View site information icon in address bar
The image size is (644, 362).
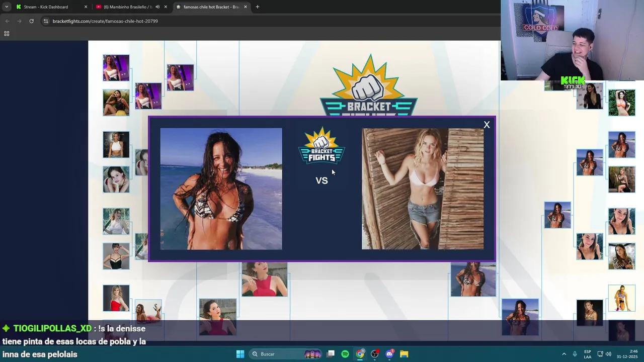pos(46,21)
